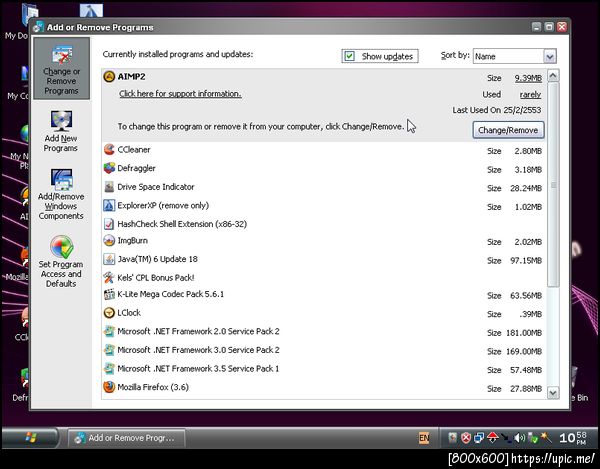Click the Mozilla Firefox (3.6) icon
This screenshot has height=469, width=600.
coord(109,387)
